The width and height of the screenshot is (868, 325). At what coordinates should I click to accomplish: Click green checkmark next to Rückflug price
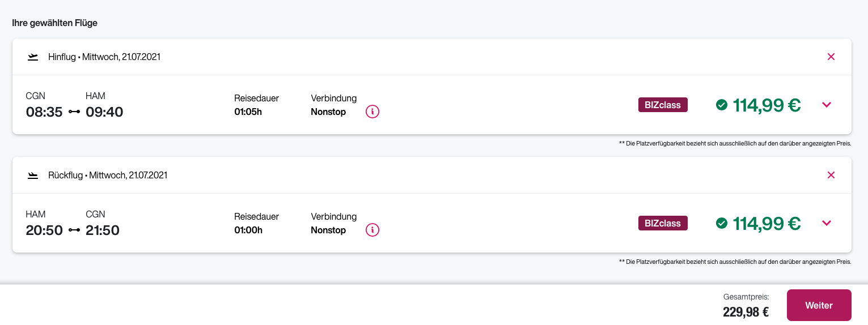click(x=722, y=224)
